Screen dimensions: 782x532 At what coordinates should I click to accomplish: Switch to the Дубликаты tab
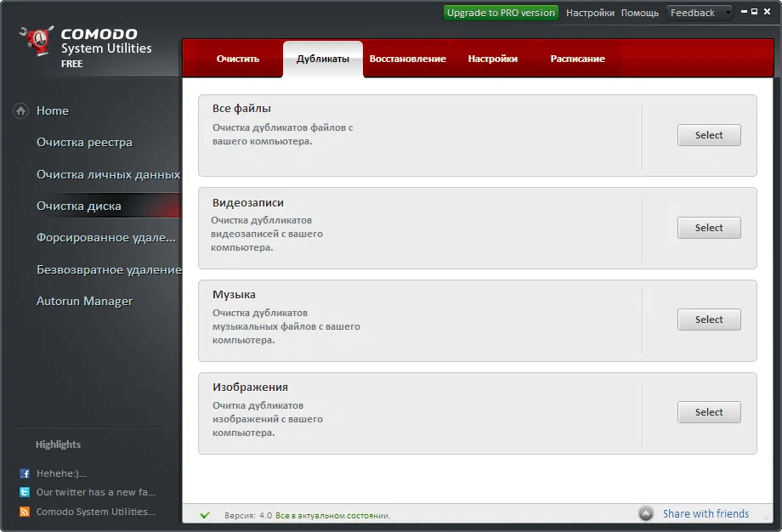click(323, 59)
